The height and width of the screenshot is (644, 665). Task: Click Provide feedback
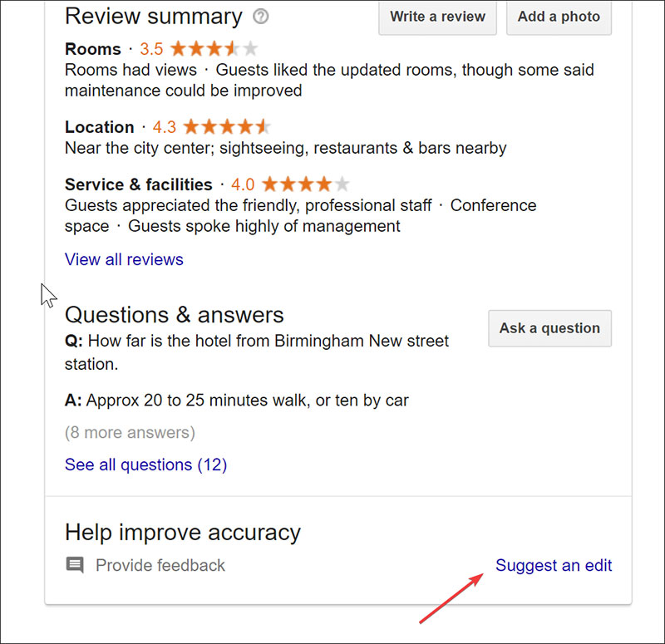pos(160,565)
